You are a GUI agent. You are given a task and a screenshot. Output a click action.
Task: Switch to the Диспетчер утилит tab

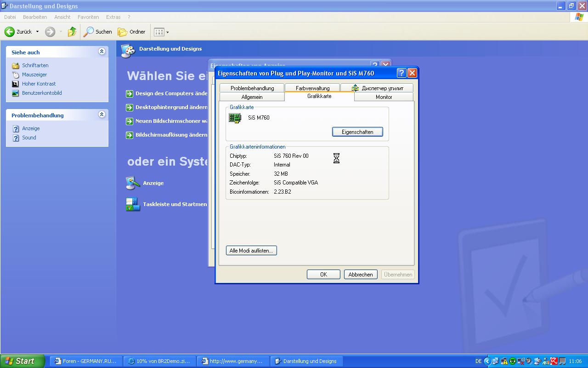click(377, 88)
